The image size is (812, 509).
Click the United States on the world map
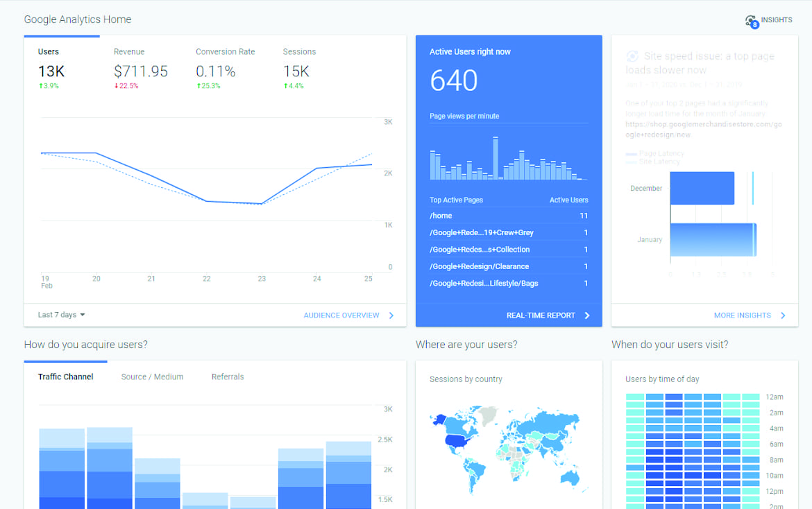pos(457,441)
